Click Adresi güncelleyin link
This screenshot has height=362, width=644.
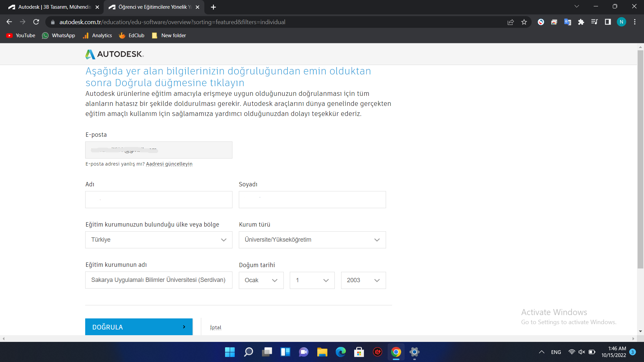coord(169,164)
